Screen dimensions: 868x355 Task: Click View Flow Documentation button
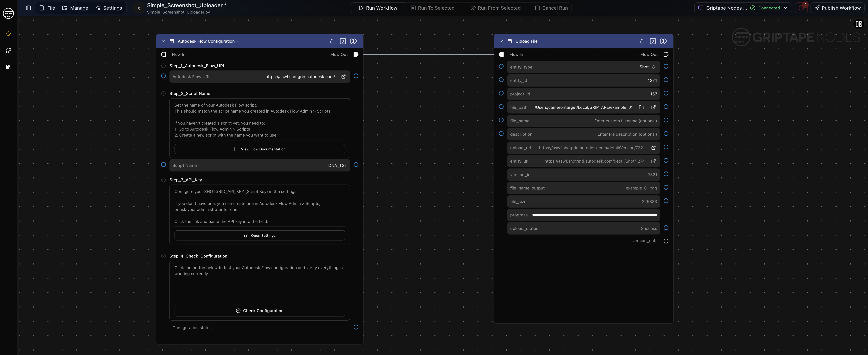click(259, 149)
